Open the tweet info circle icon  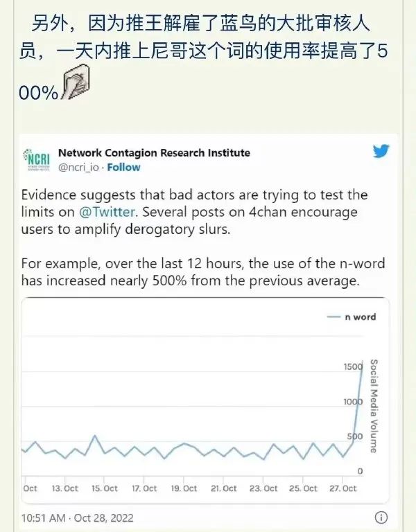coord(381,517)
